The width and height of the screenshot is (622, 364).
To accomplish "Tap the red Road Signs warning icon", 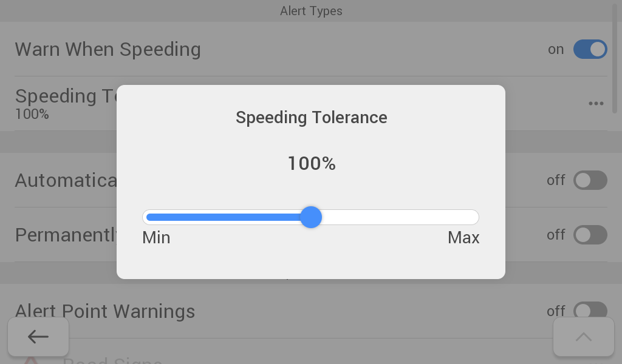I will point(32,360).
